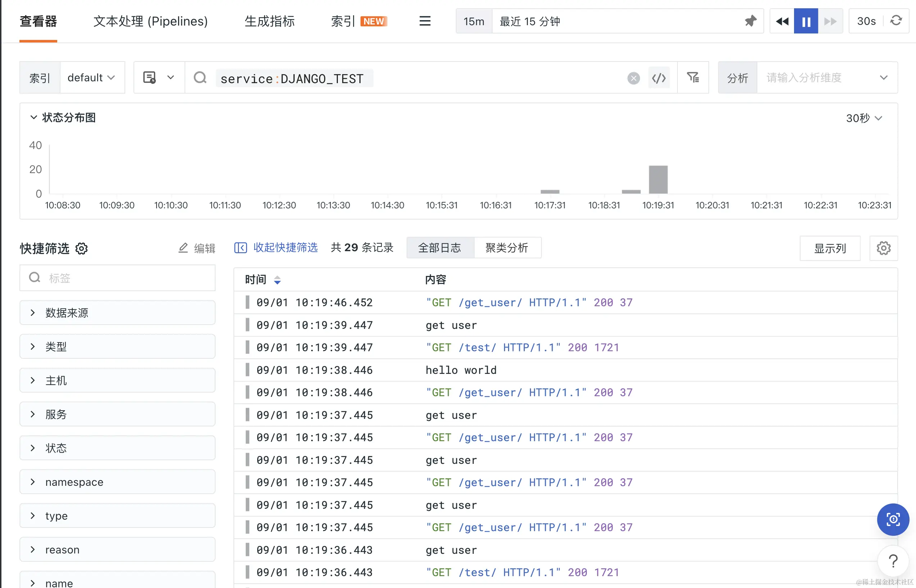Open the default index dropdown
Screen dimensions: 916x588
point(92,77)
